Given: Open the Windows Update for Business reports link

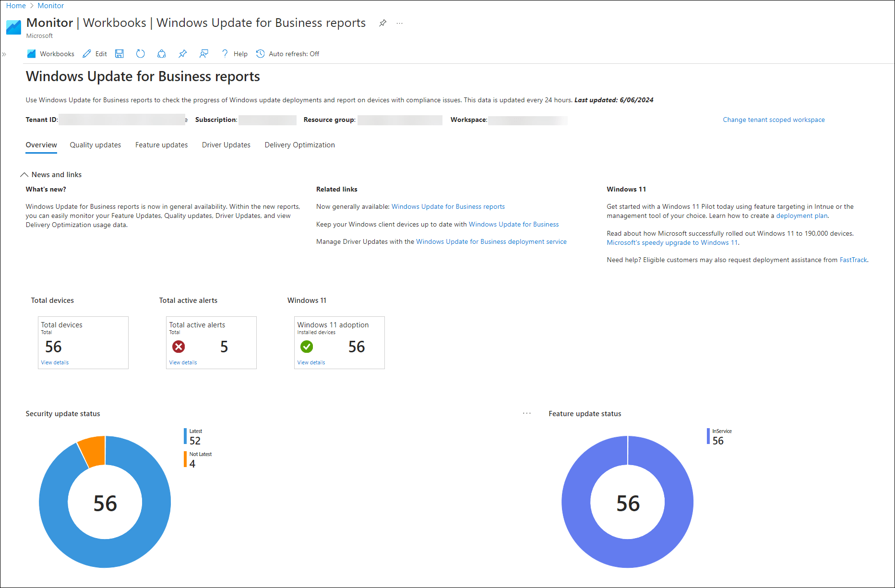Looking at the screenshot, I should [448, 206].
